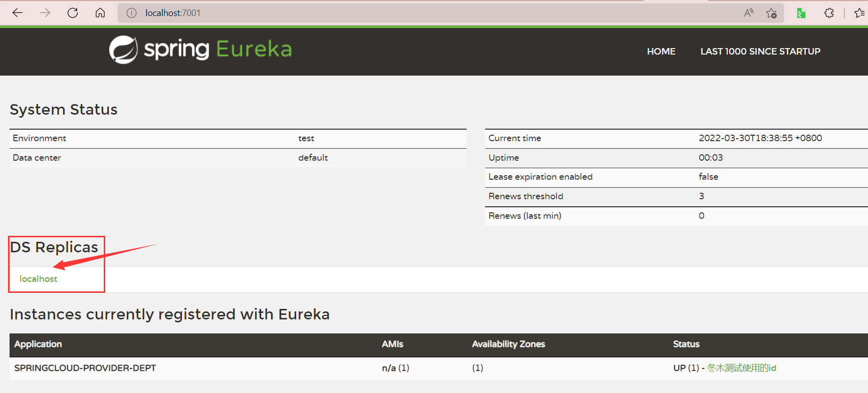Screen dimensions: 868x393
Task: Open the HOME navigation item
Action: pyautogui.click(x=661, y=52)
